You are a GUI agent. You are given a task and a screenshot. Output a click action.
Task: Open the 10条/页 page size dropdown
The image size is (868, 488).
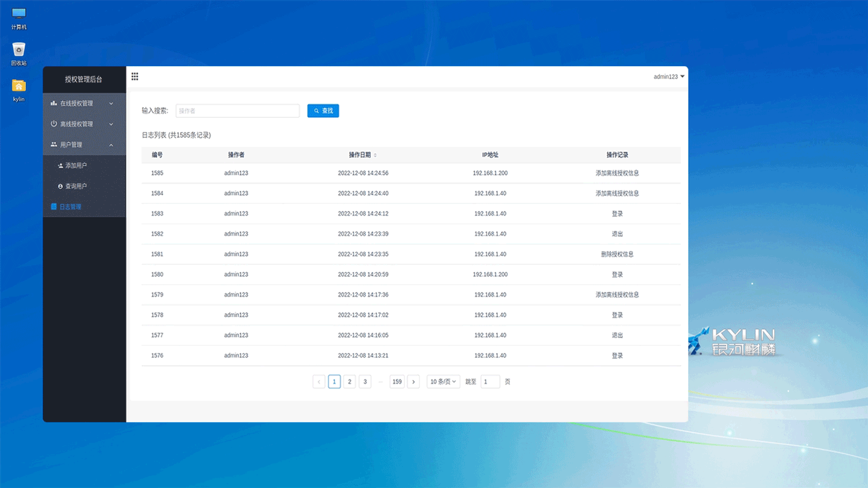pyautogui.click(x=444, y=381)
